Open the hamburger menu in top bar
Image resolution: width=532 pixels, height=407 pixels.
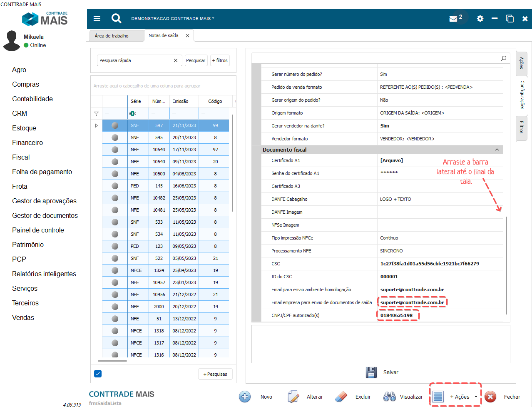pos(97,18)
